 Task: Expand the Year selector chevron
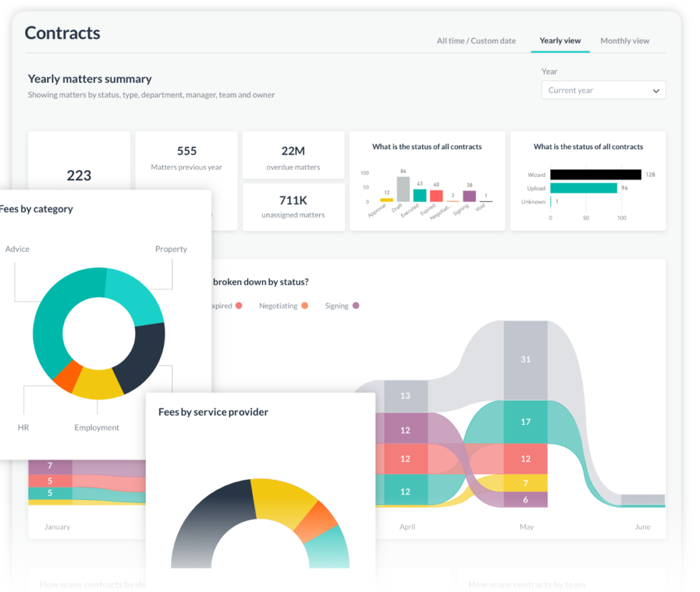click(x=655, y=90)
